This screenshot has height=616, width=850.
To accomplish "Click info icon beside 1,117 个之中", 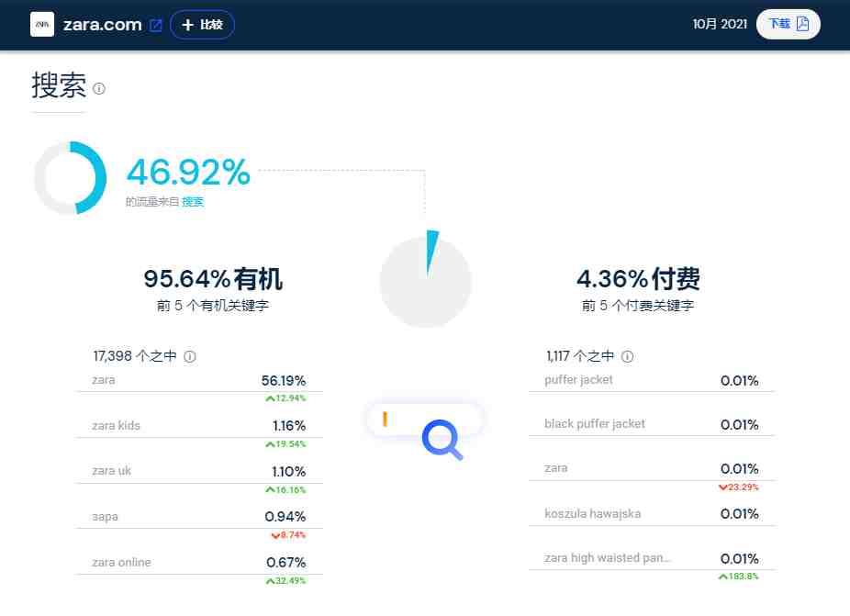I will coord(627,356).
